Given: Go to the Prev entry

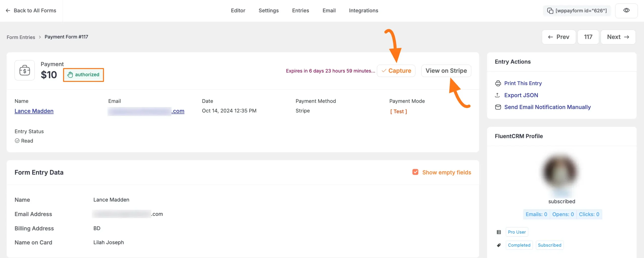Looking at the screenshot, I should (x=558, y=37).
